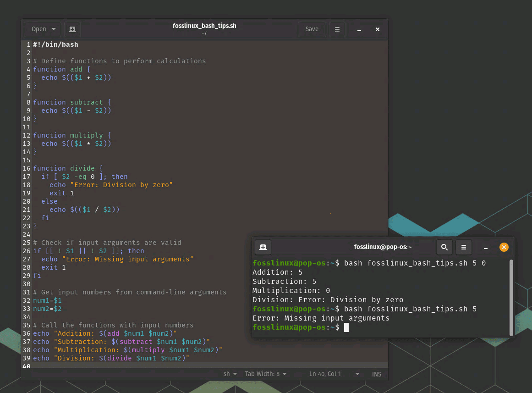Create a new document in gedit
Screen dimensions: 532x393
tap(72, 29)
